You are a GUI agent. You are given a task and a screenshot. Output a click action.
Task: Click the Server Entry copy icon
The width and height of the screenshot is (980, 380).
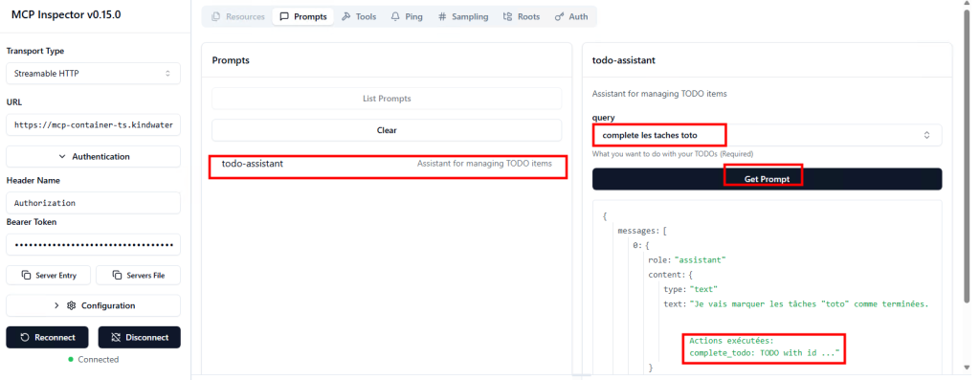tap(26, 275)
